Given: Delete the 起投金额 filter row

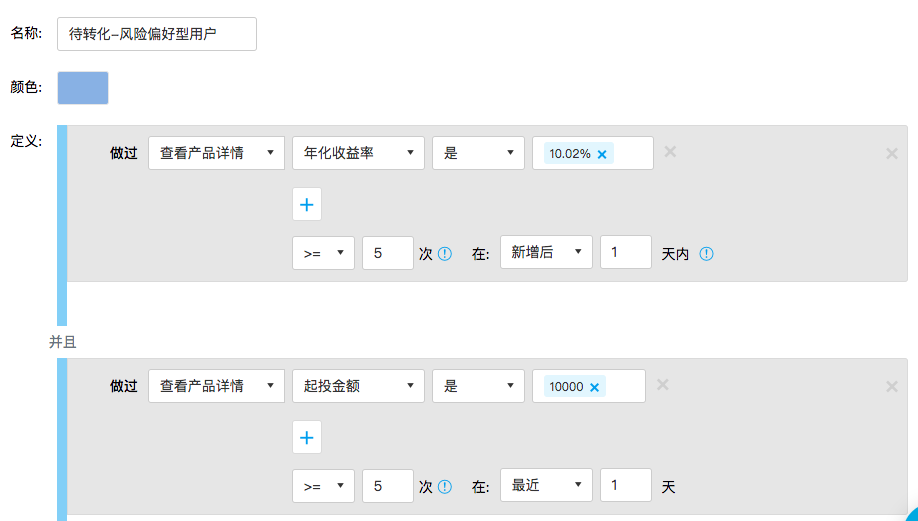Looking at the screenshot, I should (x=663, y=385).
